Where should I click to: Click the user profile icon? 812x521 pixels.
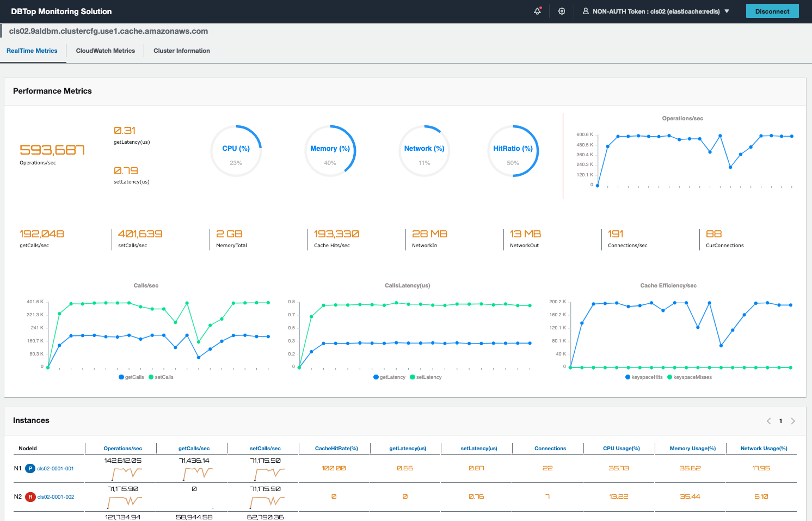pos(586,11)
